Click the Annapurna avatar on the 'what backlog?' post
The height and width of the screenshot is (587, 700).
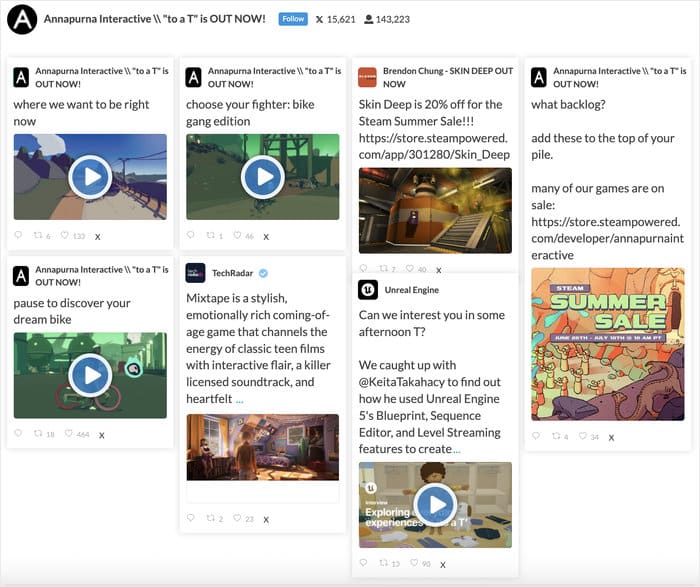pyautogui.click(x=539, y=77)
